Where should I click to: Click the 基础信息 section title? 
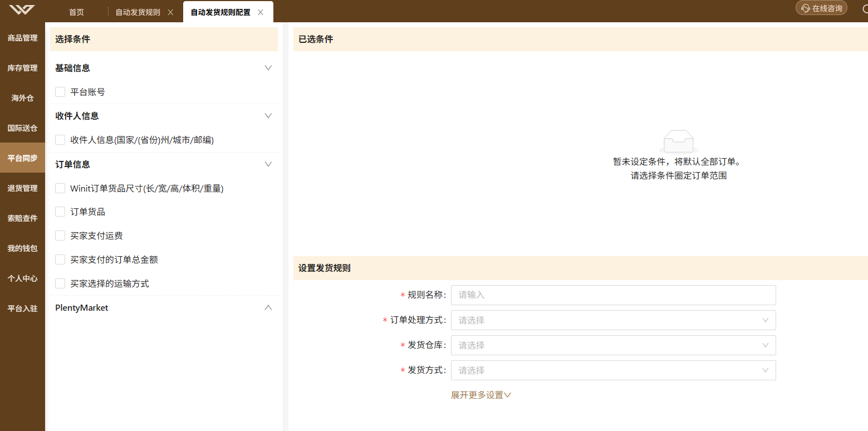pyautogui.click(x=73, y=68)
